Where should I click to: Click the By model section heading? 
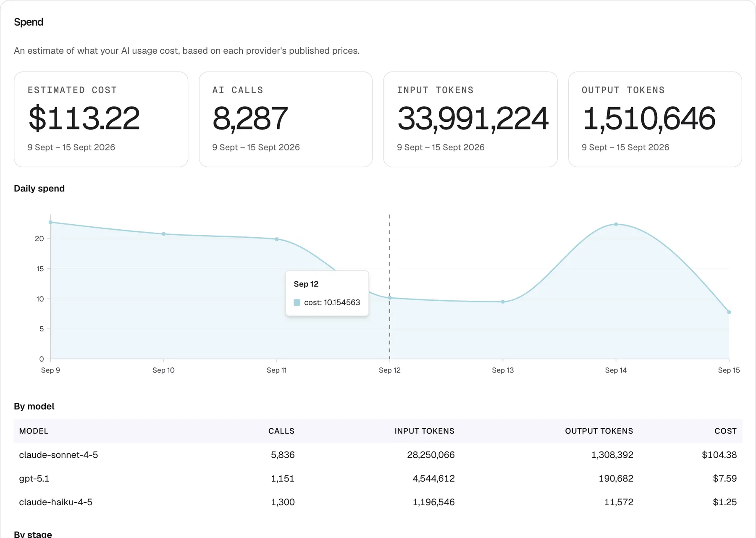[34, 406]
